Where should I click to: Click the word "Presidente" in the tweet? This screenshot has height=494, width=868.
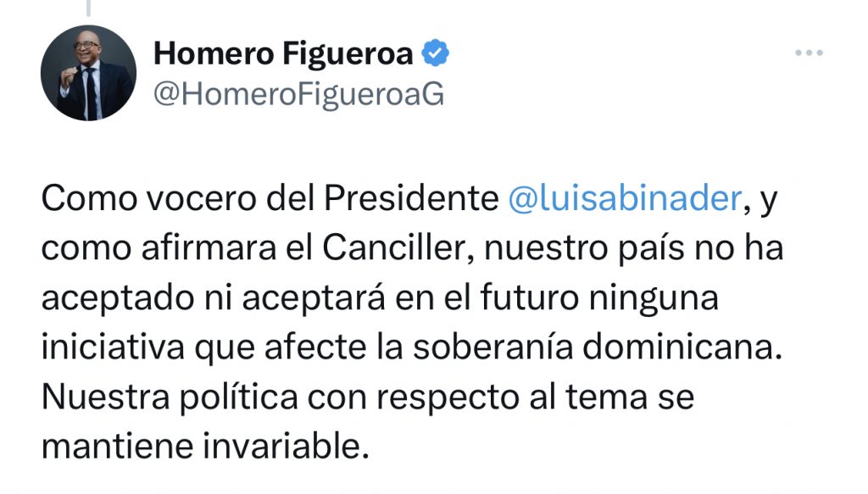pyautogui.click(x=411, y=198)
